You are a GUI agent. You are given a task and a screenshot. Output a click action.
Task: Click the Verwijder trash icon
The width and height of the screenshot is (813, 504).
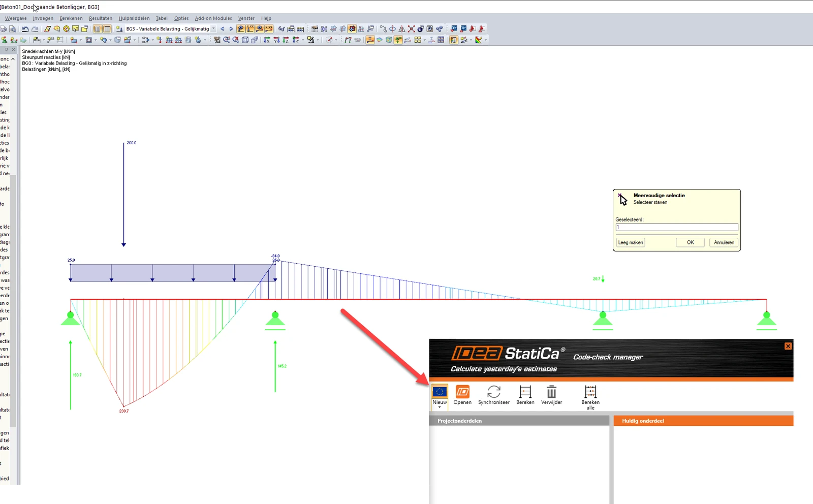click(551, 392)
